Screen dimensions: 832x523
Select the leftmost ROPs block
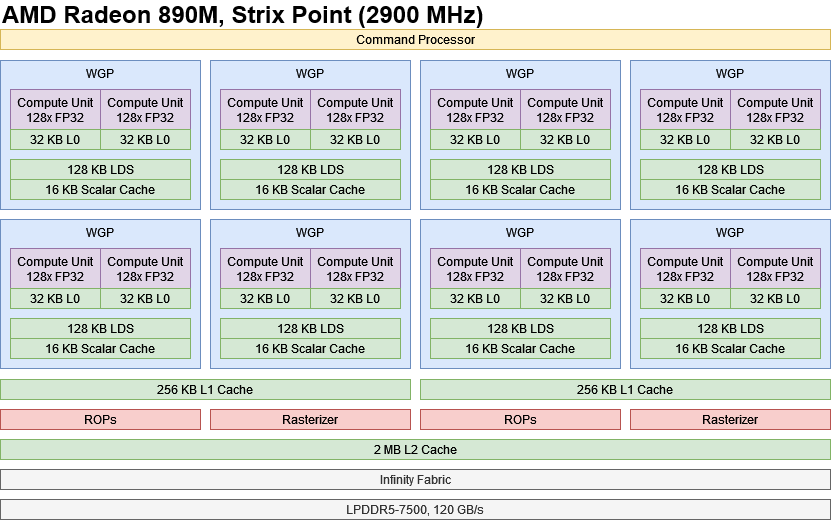[x=100, y=420]
